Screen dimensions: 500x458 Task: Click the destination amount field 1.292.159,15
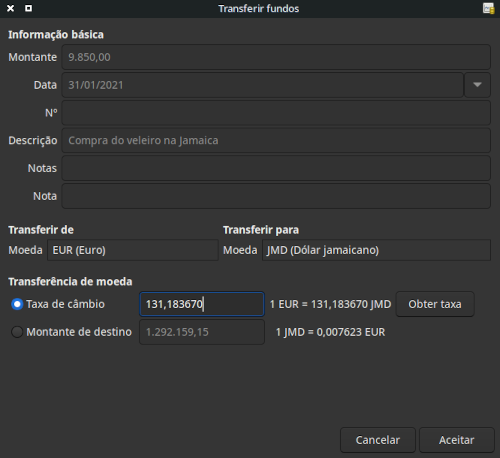click(x=202, y=332)
